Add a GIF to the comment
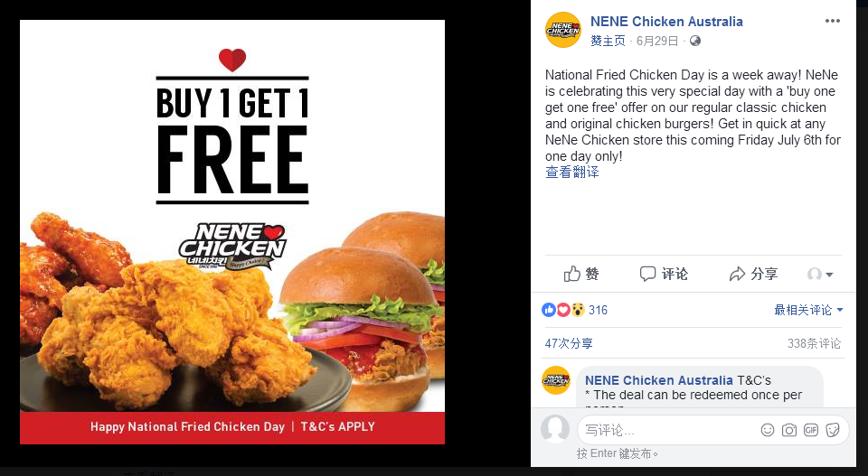 811,430
